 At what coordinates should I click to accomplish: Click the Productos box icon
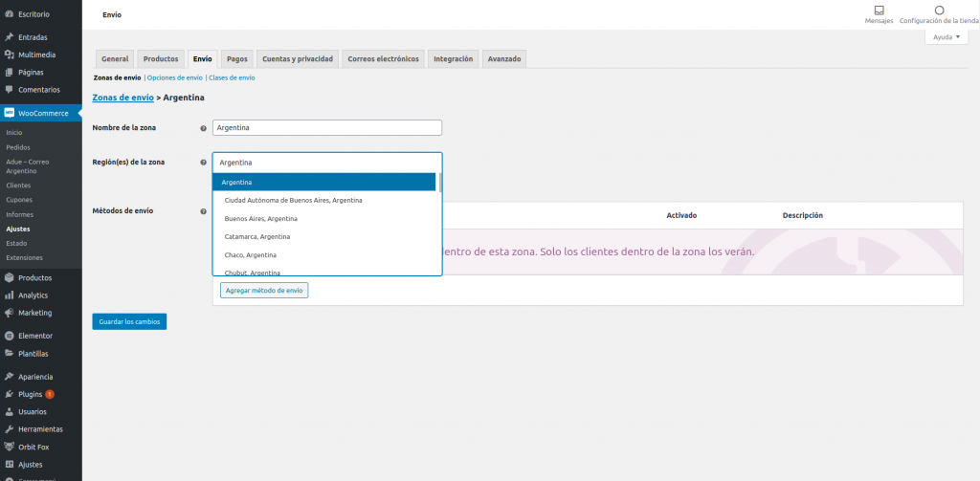(x=10, y=278)
